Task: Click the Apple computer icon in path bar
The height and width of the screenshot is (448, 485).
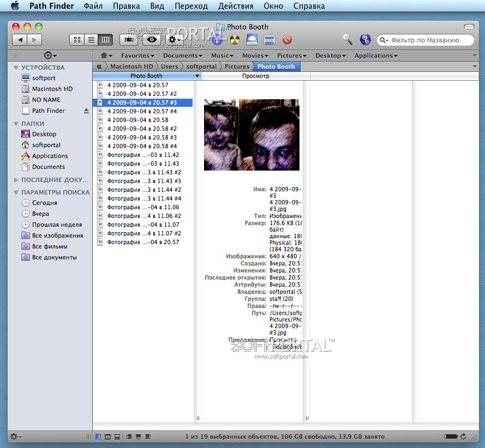Action: click(99, 66)
